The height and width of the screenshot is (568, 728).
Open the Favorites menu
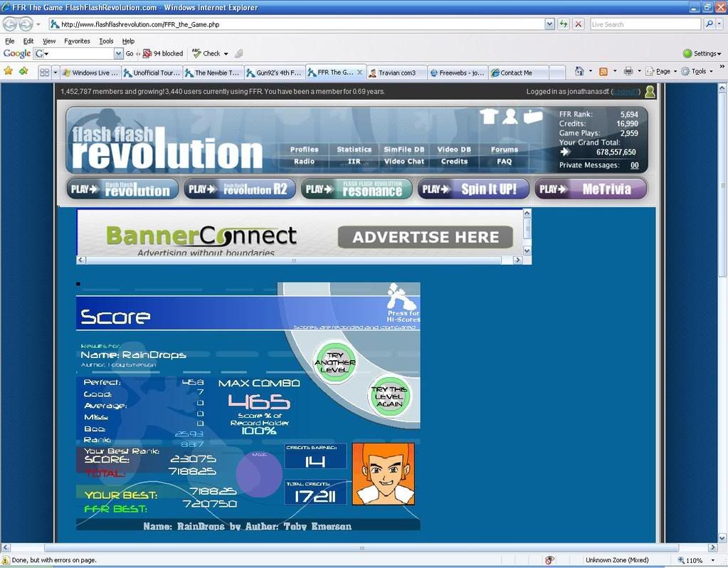(x=77, y=41)
